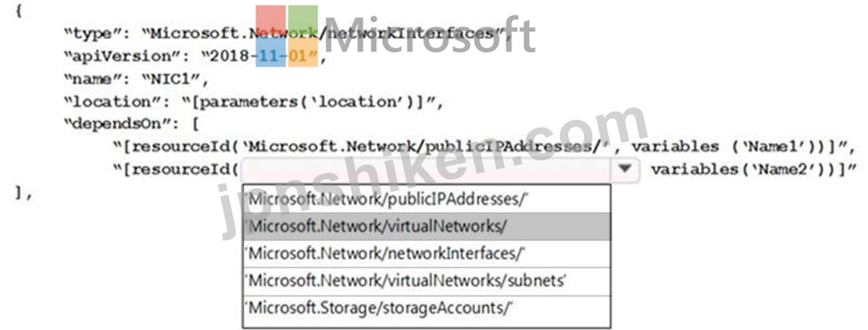The width and height of the screenshot is (868, 330).
Task: Expand the resourceId dropdown arrow
Action: pyautogui.click(x=625, y=169)
